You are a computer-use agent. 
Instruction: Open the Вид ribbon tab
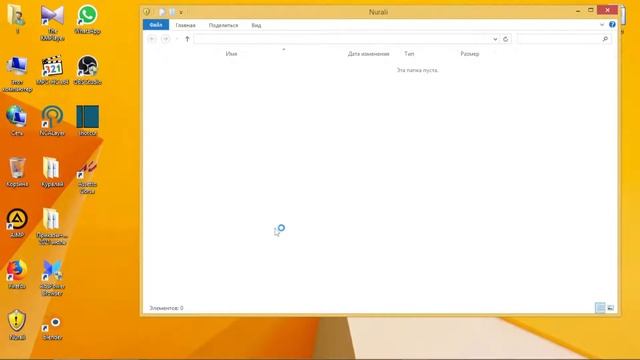[256, 25]
